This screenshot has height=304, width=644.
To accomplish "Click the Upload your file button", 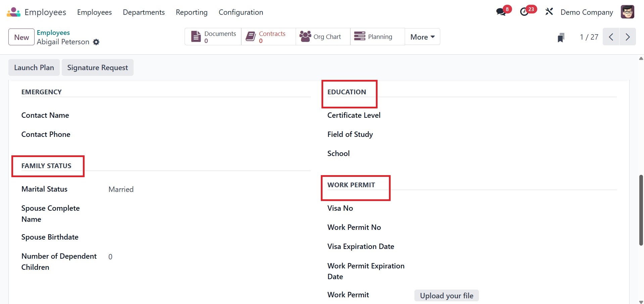I will 446,296.
